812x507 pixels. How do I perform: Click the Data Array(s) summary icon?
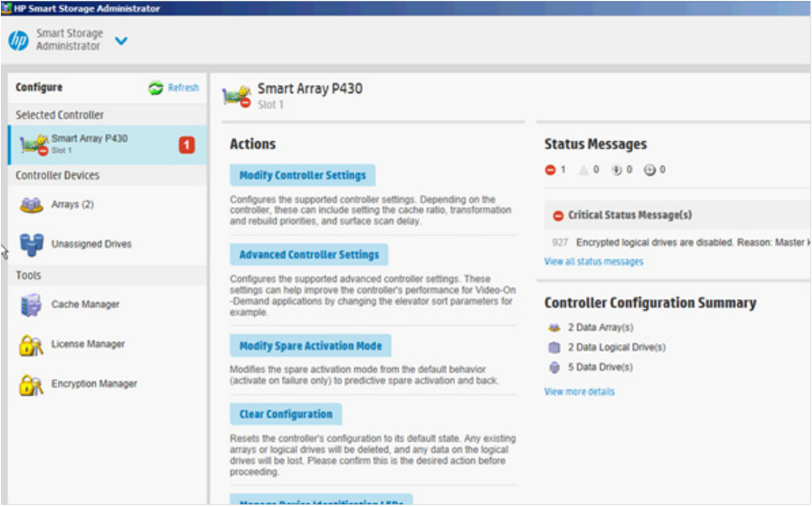point(554,327)
